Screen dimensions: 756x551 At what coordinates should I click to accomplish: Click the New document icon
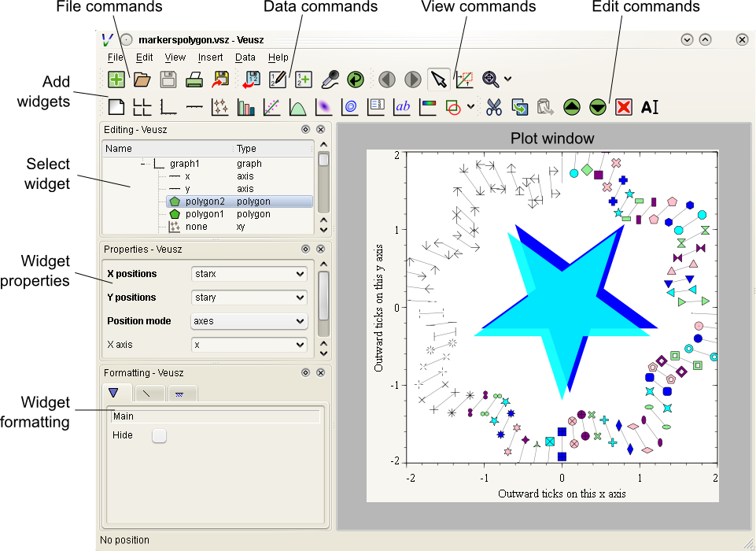116,80
